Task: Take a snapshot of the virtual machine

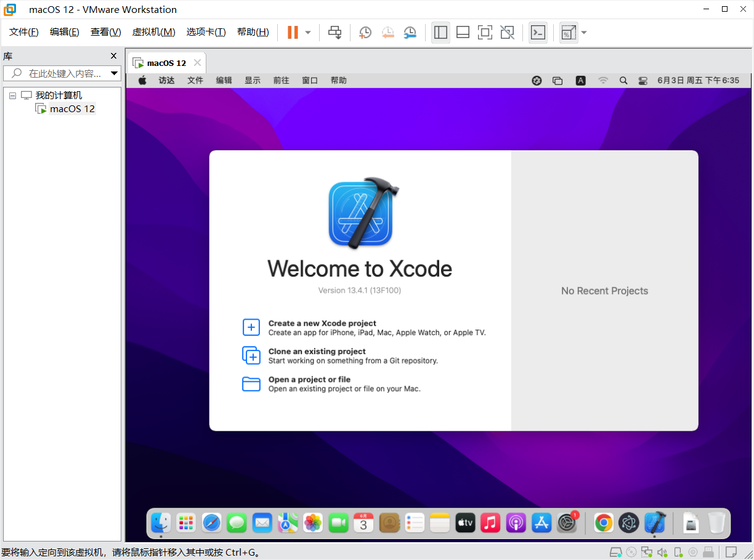Action: [365, 33]
